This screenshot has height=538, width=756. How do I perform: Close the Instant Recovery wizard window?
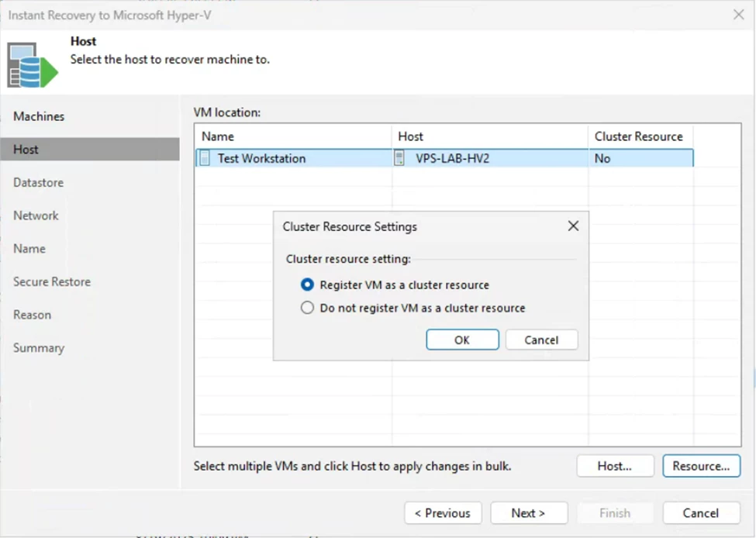(738, 15)
